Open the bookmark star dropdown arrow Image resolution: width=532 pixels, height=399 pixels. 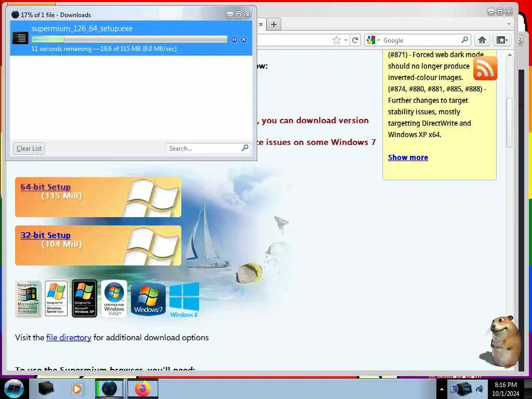345,41
